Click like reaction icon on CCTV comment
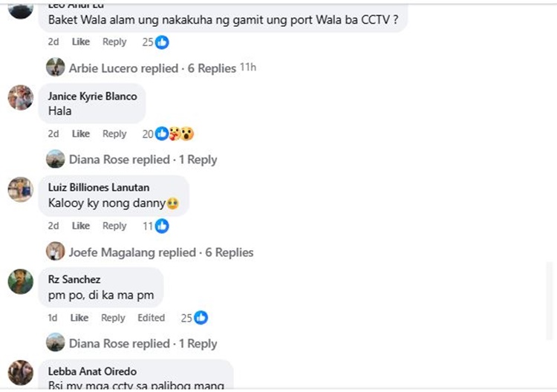This screenshot has width=557, height=392. click(162, 42)
